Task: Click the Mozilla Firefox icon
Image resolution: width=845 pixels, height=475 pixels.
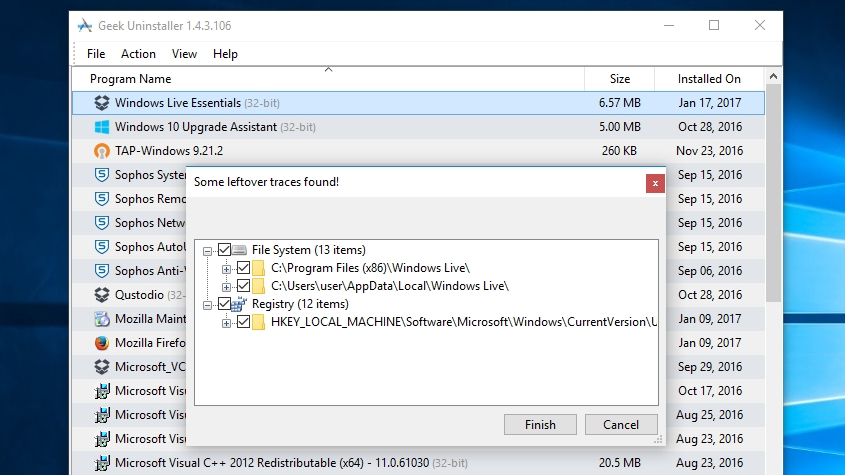Action: pyautogui.click(x=101, y=343)
